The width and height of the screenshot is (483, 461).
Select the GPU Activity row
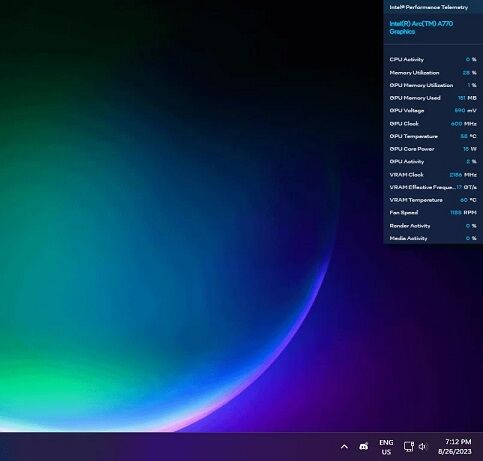(433, 161)
